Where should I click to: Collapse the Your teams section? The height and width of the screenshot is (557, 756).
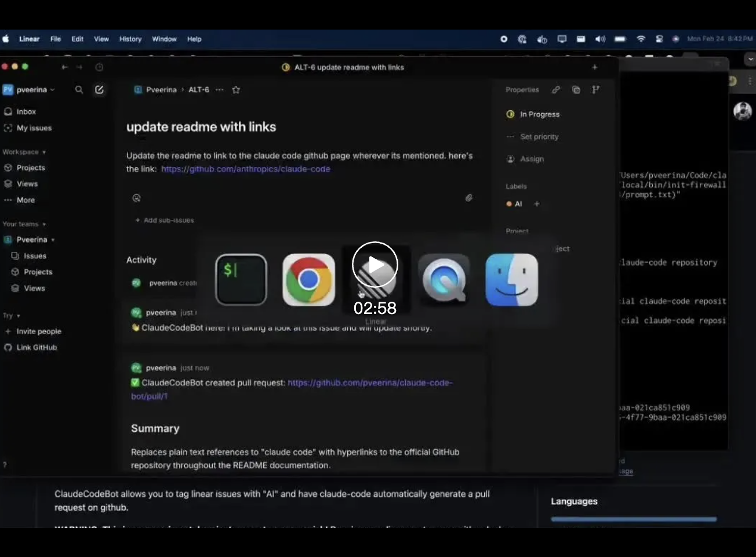24,224
